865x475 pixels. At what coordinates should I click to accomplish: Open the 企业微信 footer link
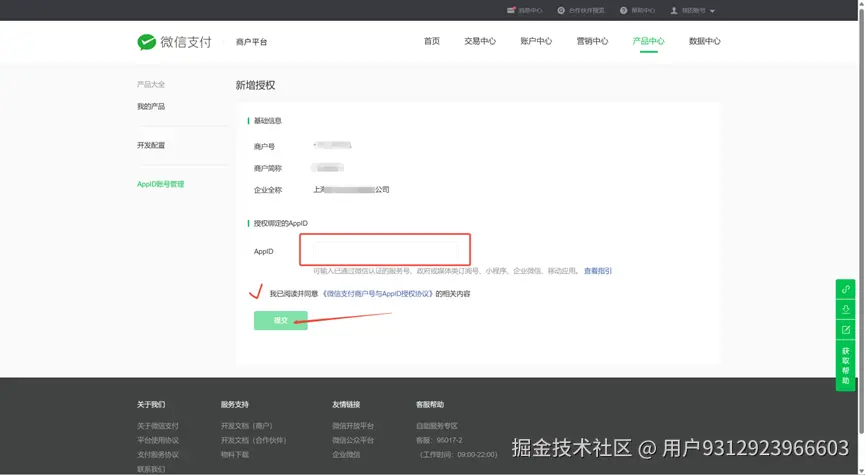346,455
